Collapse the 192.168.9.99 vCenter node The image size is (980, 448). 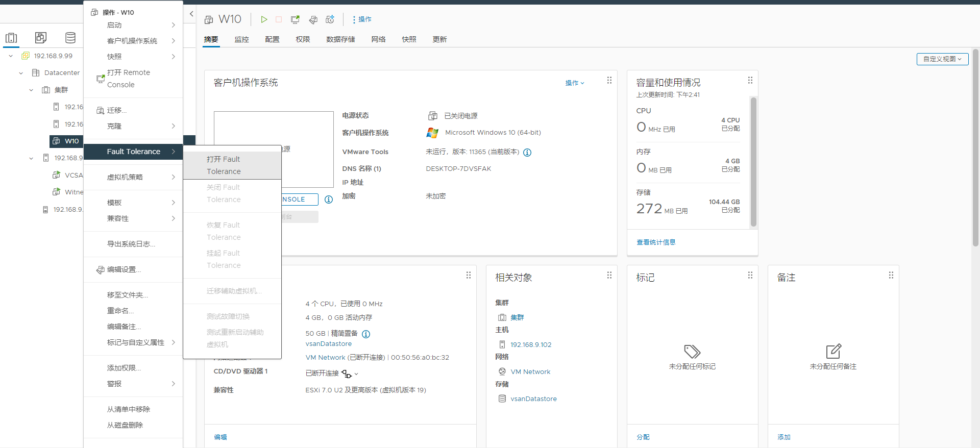point(11,56)
